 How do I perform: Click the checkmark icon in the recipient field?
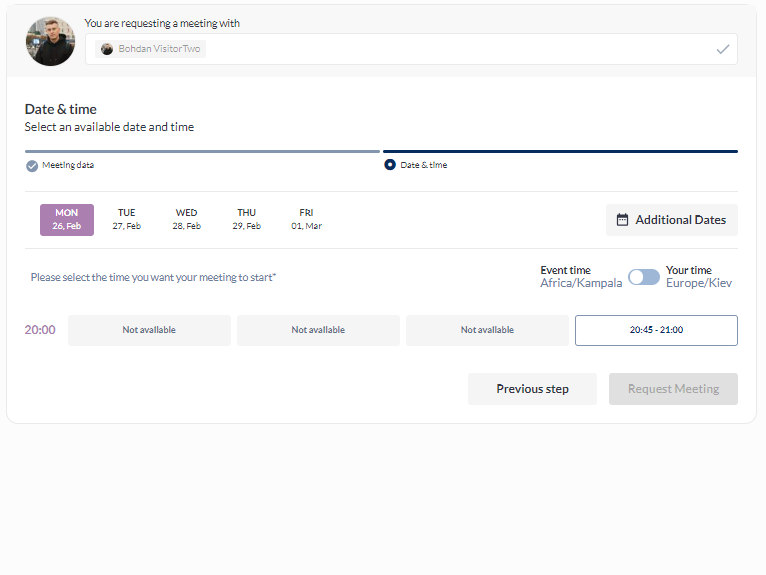pyautogui.click(x=722, y=49)
